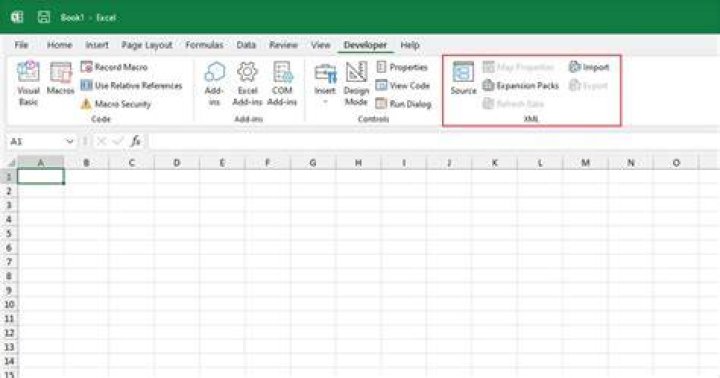Select row 14 header

click(x=9, y=361)
